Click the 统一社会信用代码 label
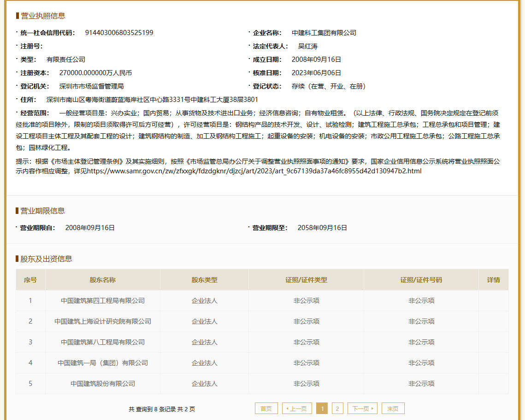The image size is (525, 420). coord(47,33)
